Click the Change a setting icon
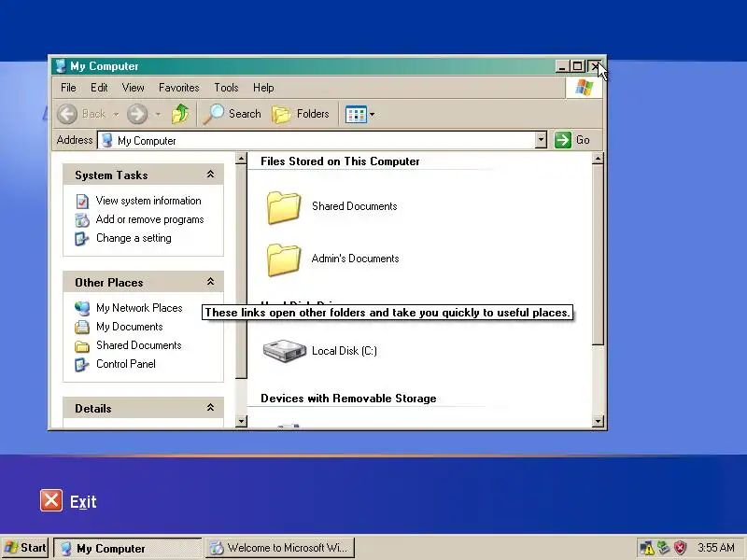The height and width of the screenshot is (560, 747). 82,238
